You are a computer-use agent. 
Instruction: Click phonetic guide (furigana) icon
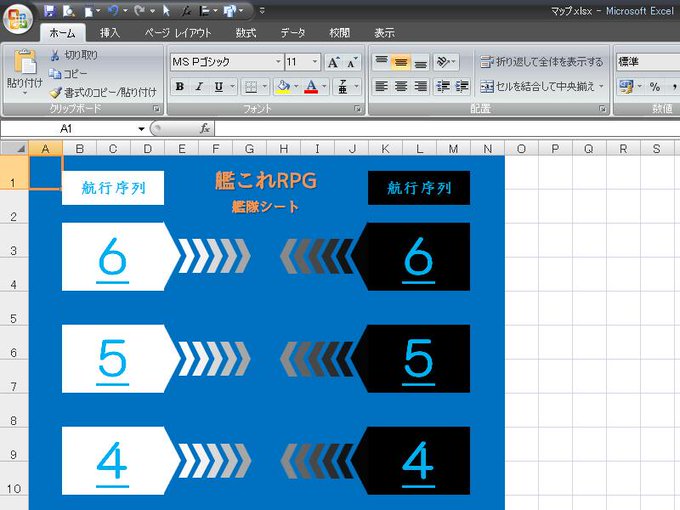pyautogui.click(x=343, y=87)
